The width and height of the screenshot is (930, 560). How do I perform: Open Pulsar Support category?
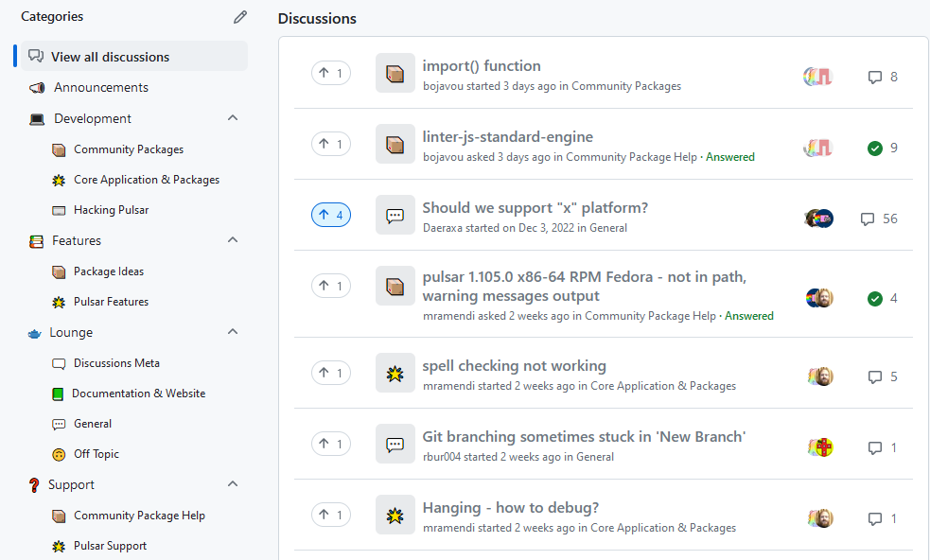point(110,546)
